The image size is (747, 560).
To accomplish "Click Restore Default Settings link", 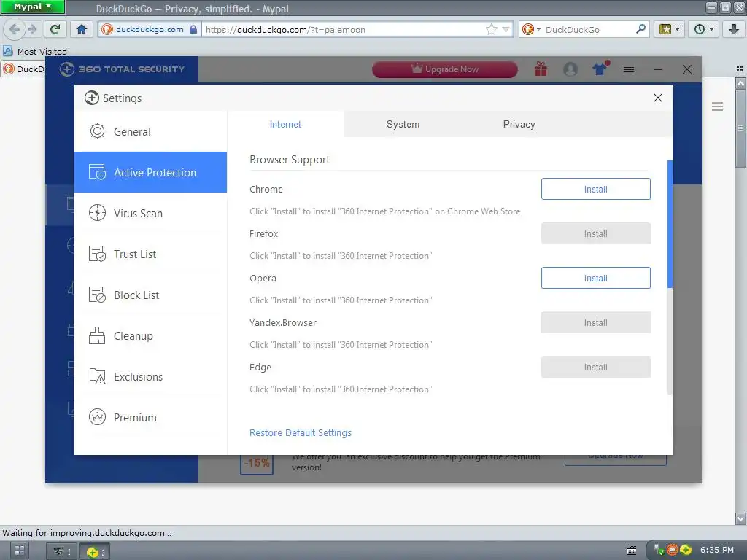I will pos(300,433).
